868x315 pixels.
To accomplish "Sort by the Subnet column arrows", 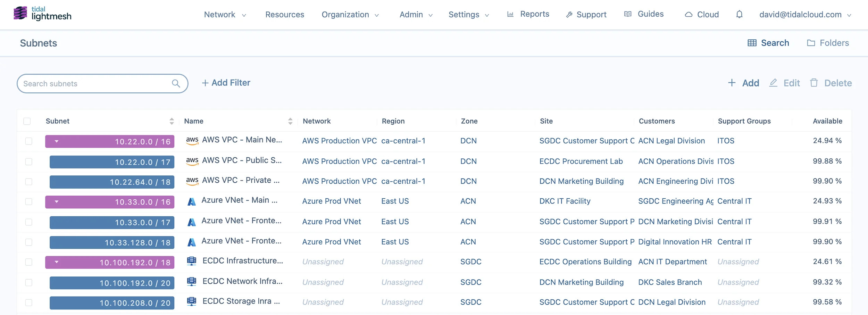I will click(x=172, y=121).
